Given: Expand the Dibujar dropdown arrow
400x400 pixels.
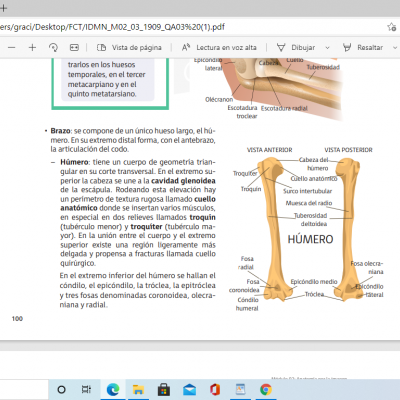Looking at the screenshot, I should pyautogui.click(x=327, y=48).
